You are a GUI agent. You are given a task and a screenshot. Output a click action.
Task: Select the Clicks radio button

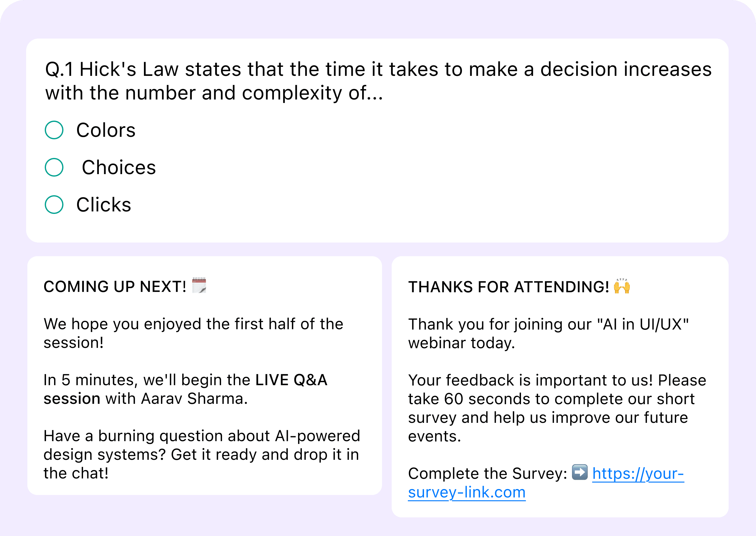(x=54, y=205)
